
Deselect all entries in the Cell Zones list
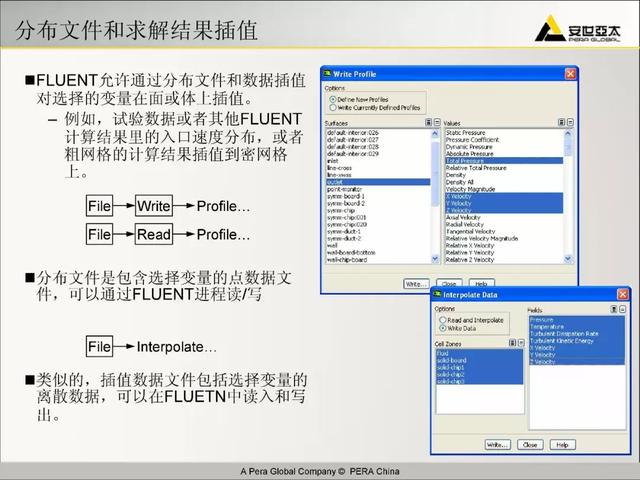521,343
